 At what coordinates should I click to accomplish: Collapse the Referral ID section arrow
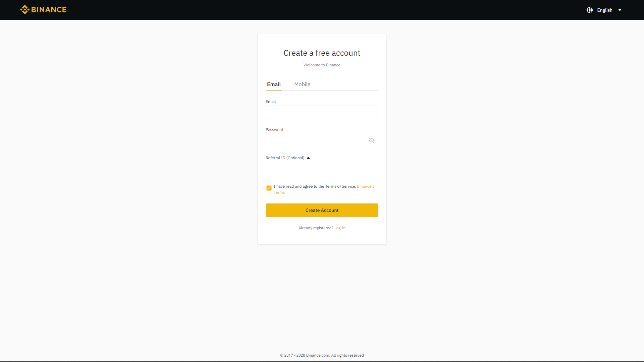point(308,158)
